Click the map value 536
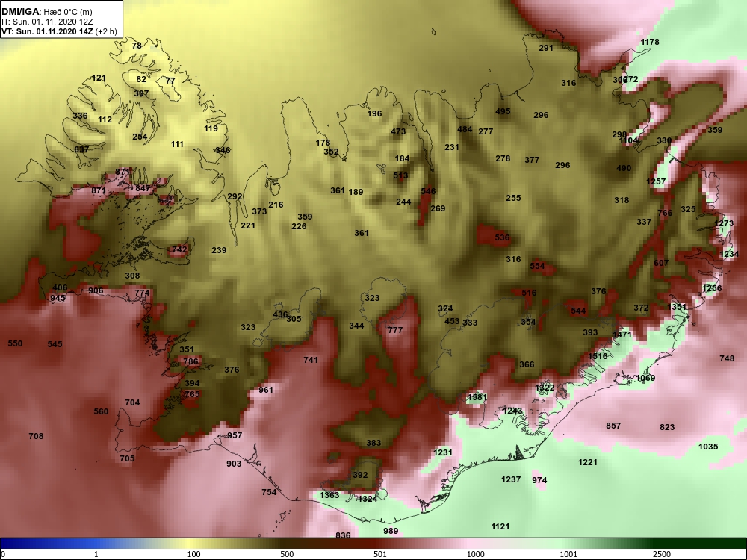This screenshot has height=560, width=747. 502,237
